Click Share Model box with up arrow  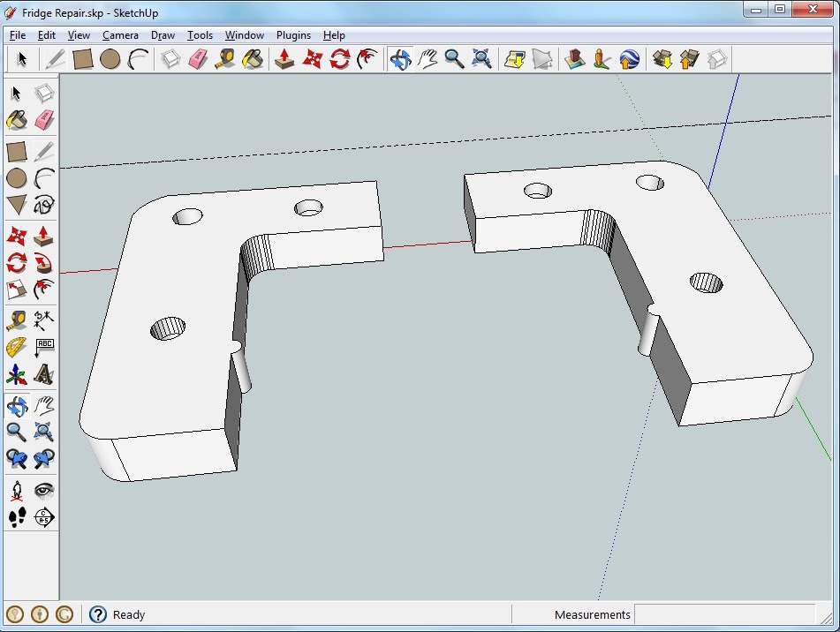(690, 59)
